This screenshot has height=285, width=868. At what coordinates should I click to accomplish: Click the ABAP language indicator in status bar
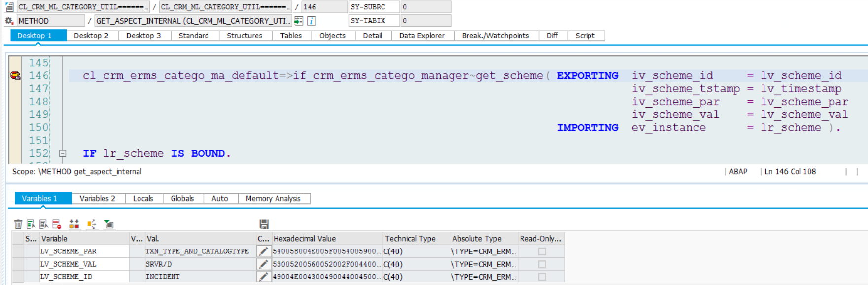pos(738,171)
